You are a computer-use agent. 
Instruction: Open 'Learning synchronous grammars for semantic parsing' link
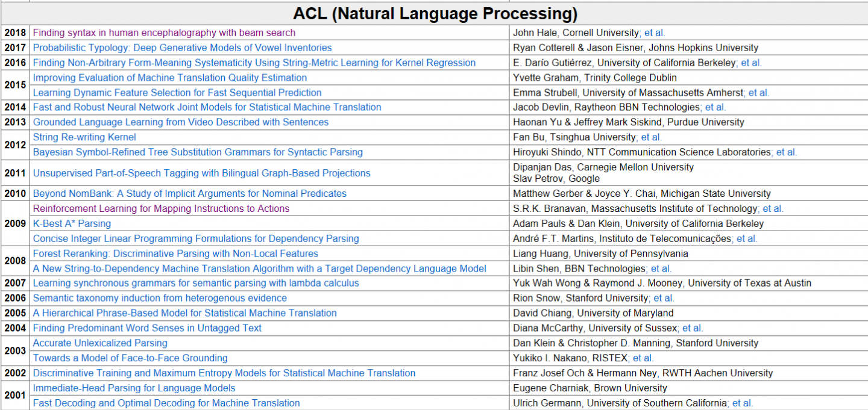click(x=196, y=283)
